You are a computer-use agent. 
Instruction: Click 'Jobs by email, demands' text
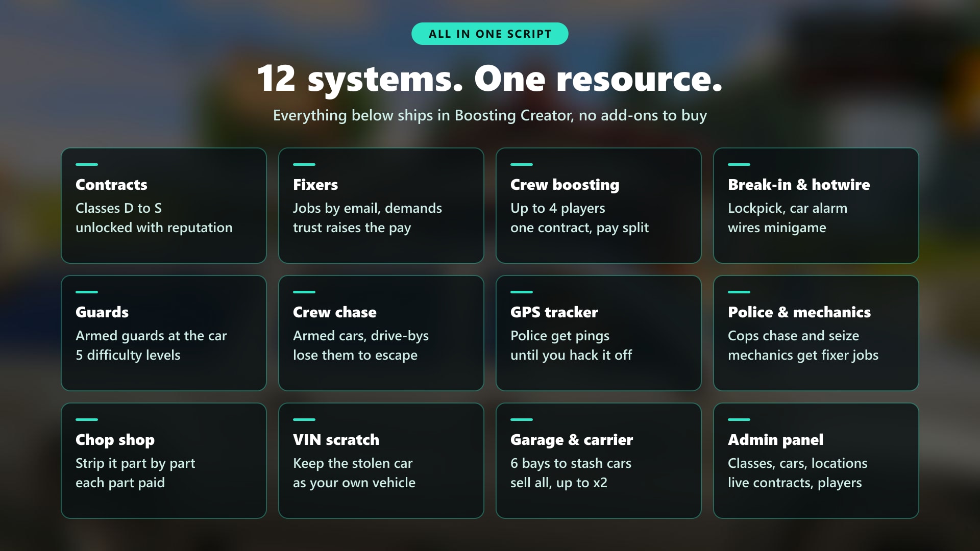point(367,208)
